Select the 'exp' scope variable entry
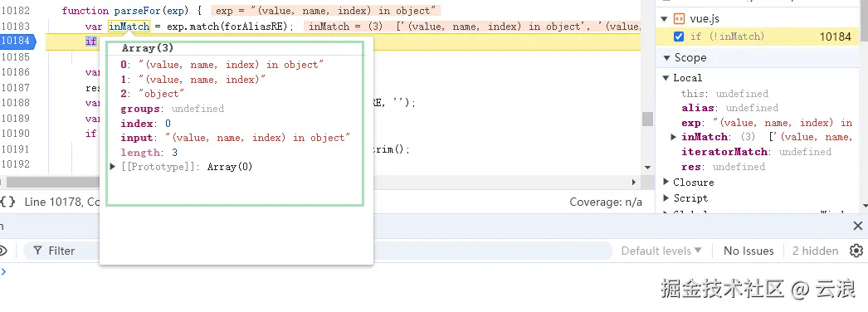Screen dimensions: 868x312 pos(767,123)
